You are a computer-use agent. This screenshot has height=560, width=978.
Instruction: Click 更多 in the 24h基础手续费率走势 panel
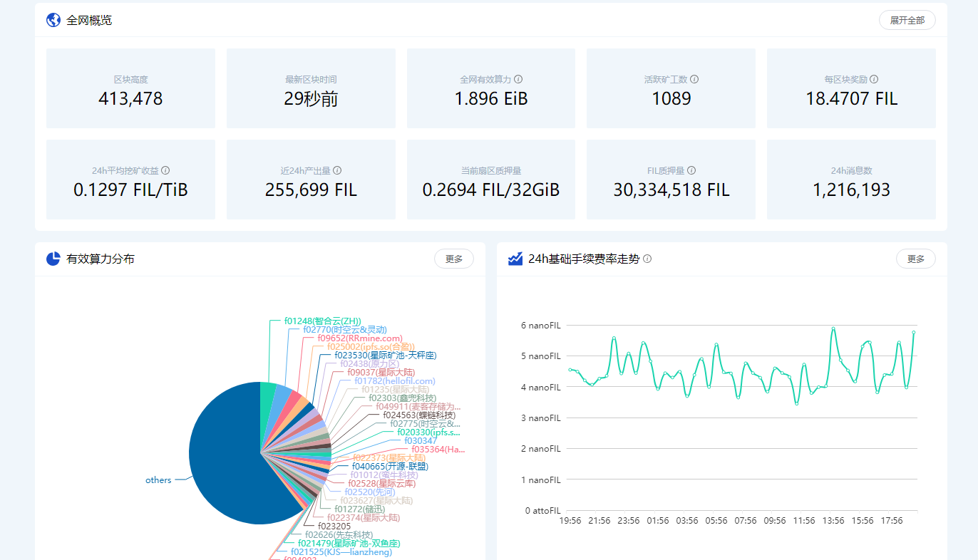click(x=916, y=259)
